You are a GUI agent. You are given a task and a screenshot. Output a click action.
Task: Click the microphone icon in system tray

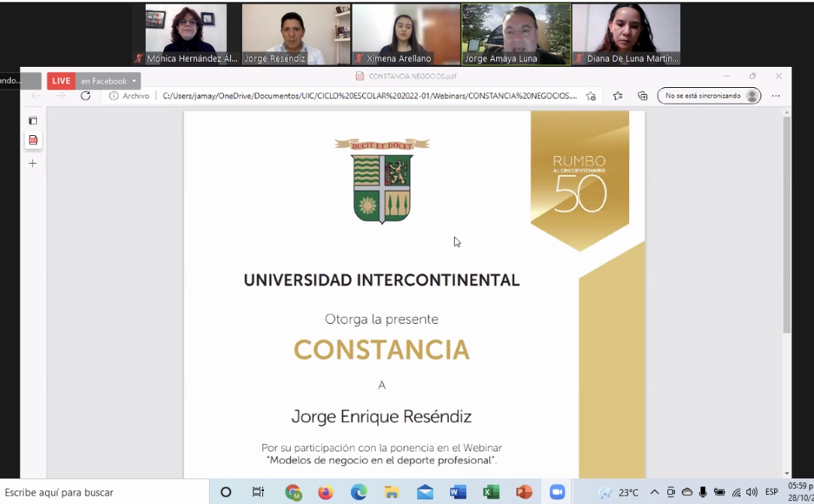coord(703,492)
